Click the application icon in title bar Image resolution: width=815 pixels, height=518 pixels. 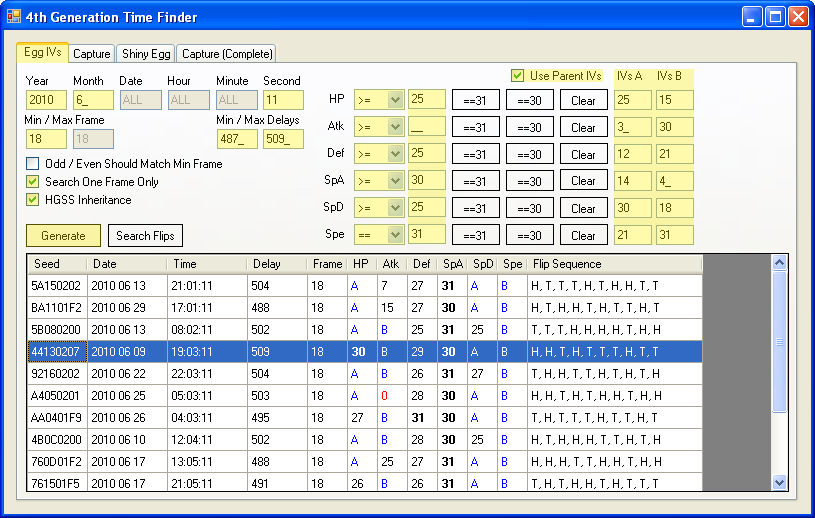tap(14, 17)
